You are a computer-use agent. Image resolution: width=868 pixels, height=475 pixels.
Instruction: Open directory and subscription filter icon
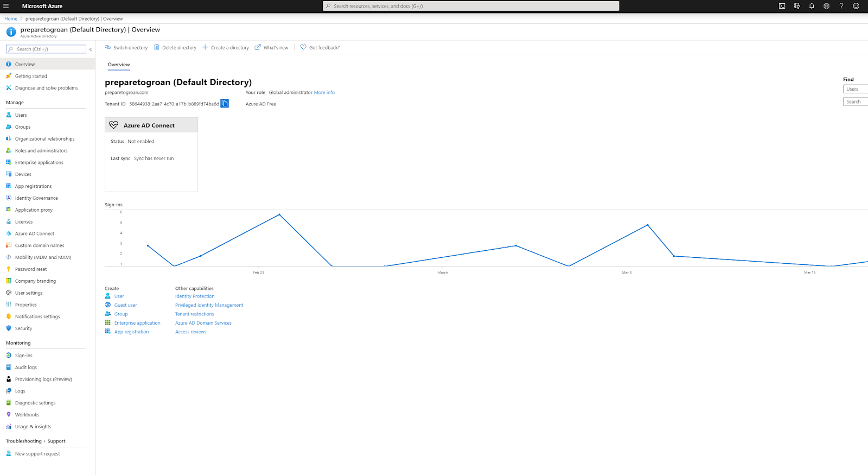pyautogui.click(x=797, y=6)
